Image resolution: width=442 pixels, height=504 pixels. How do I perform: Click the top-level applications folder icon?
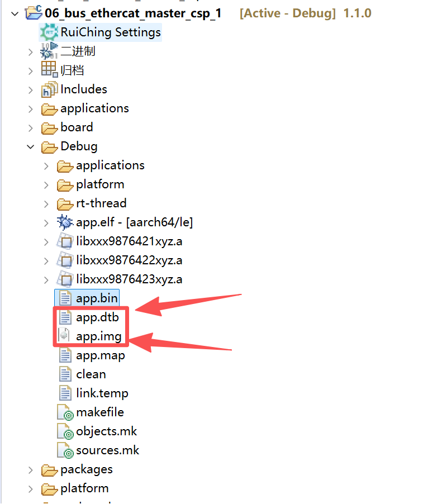click(49, 109)
